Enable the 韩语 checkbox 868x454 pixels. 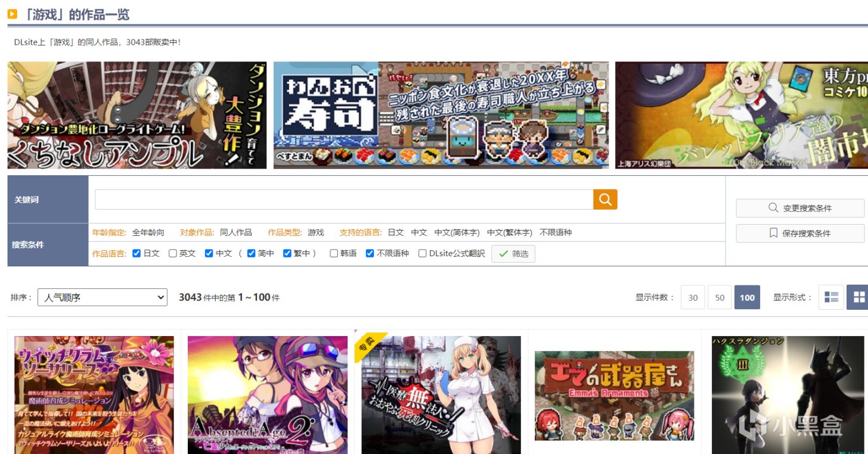(x=334, y=253)
